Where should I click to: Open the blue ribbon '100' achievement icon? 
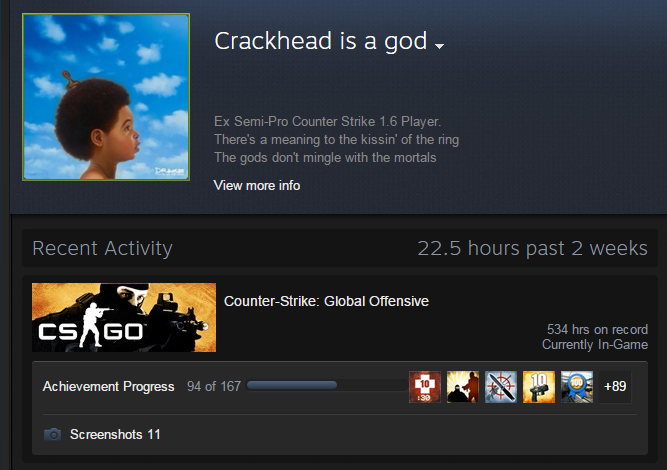pos(577,387)
